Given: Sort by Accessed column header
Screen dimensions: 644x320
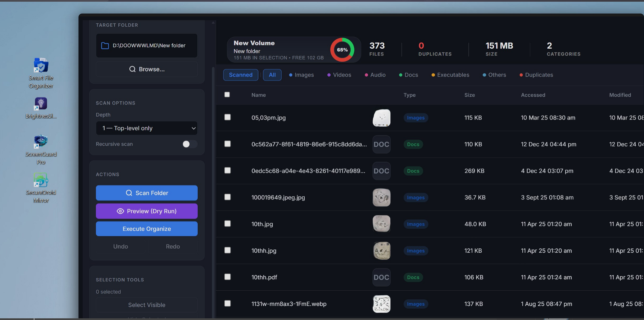Looking at the screenshot, I should [x=533, y=95].
